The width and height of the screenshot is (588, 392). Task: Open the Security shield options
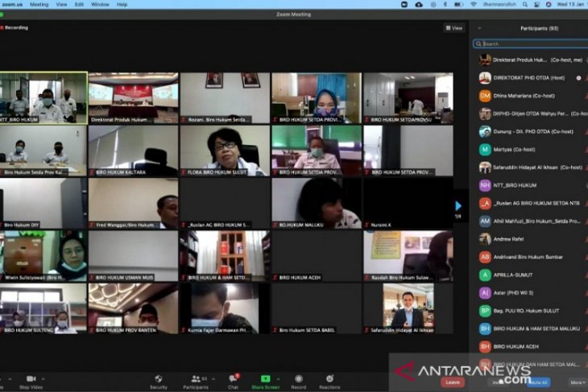click(159, 379)
